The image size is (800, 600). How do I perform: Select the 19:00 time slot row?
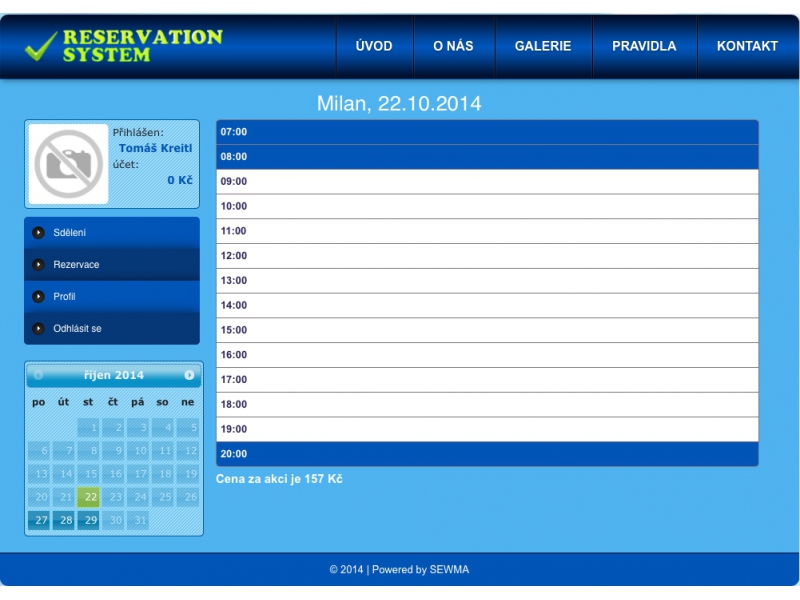(x=487, y=429)
